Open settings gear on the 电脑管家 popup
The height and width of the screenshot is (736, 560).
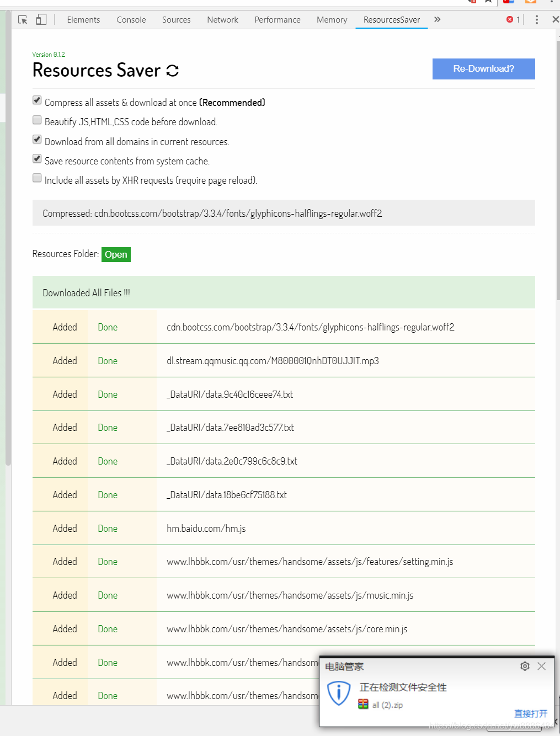pos(525,666)
